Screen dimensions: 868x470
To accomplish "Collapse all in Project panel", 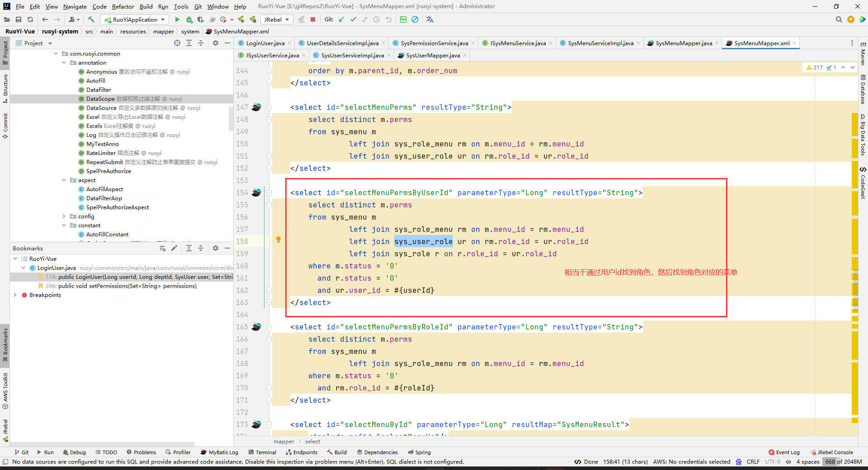I will tap(201, 43).
